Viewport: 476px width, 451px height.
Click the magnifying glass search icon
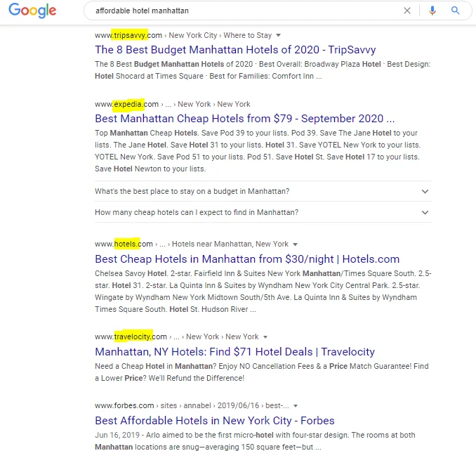[455, 11]
